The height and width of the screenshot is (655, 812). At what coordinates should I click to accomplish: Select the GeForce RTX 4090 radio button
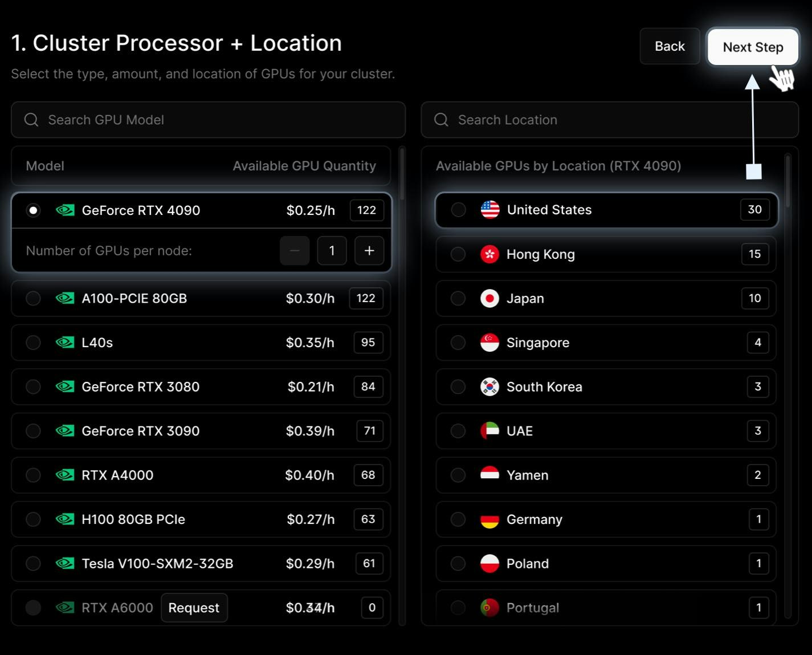[34, 210]
